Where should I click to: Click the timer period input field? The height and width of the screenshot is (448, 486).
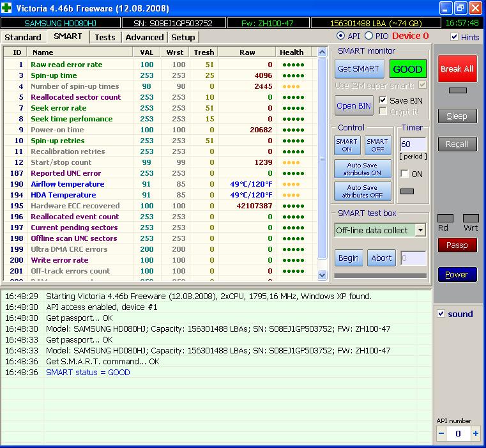[413, 144]
